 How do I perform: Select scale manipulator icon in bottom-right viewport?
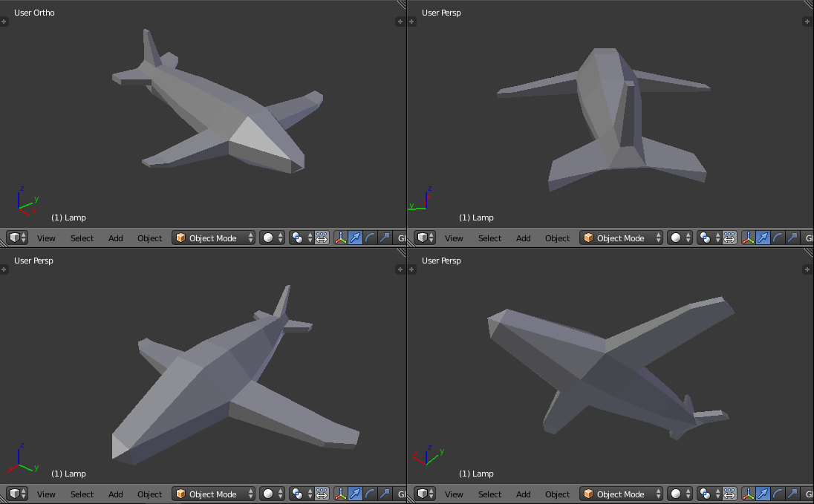tap(792, 494)
